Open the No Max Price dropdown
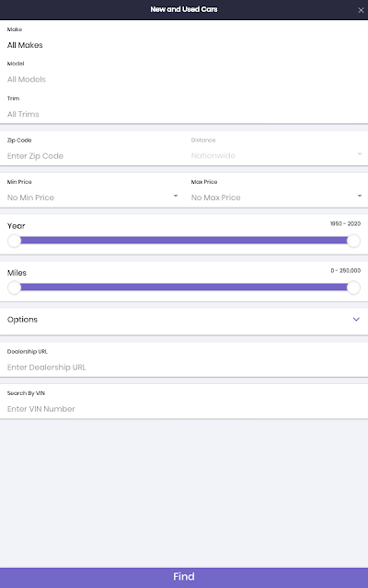The width and height of the screenshot is (368, 588). tap(276, 198)
